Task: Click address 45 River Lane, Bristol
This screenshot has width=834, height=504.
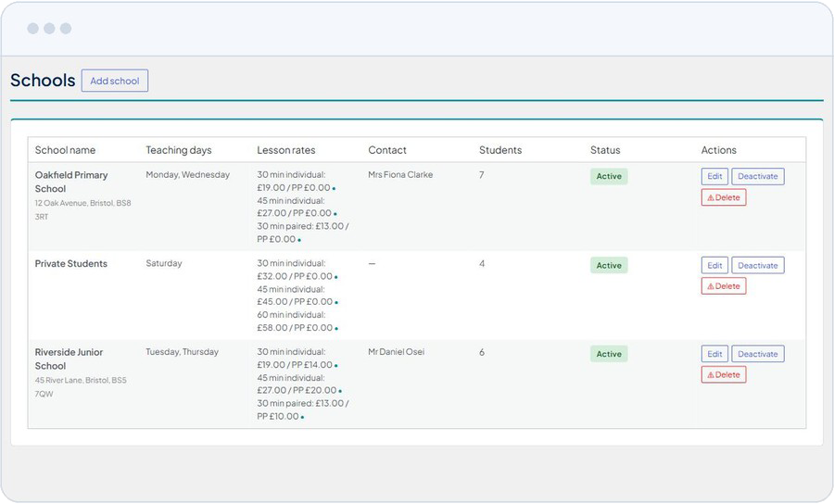Action: point(81,387)
